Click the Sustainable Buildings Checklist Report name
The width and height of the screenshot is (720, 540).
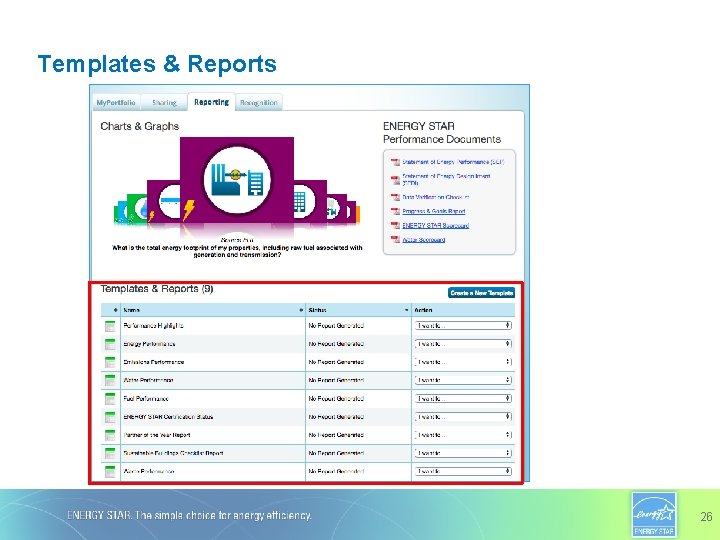[174, 453]
